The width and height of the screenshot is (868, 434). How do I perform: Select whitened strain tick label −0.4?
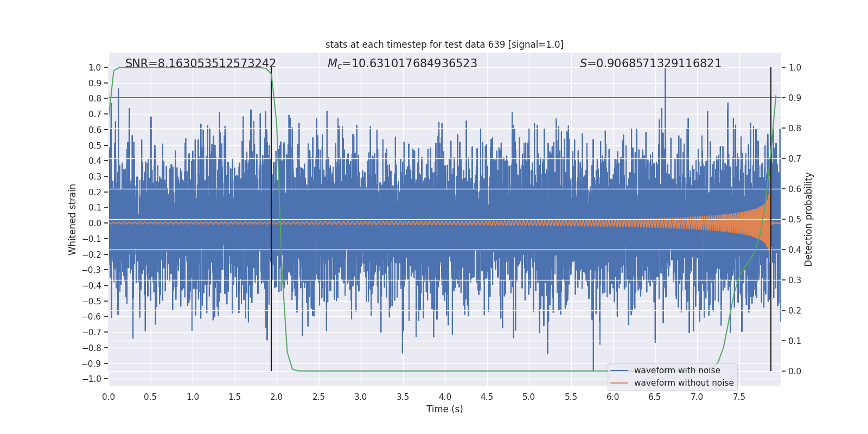[92, 285]
